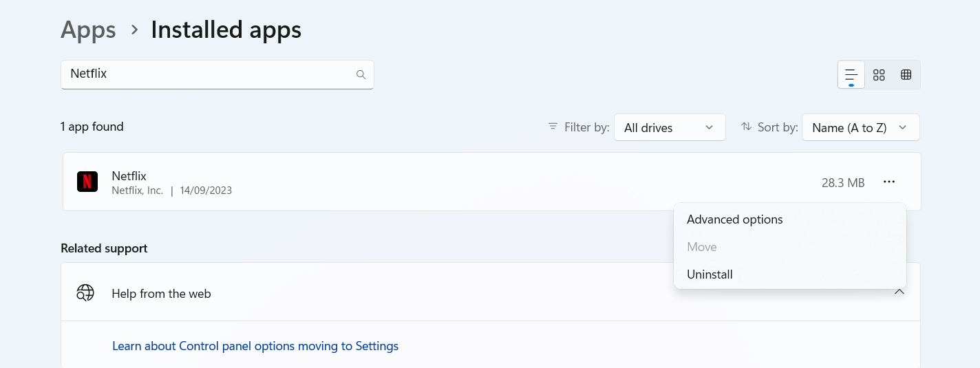Click the search magnifier icon
Image resolution: width=980 pixels, height=368 pixels.
tap(361, 74)
